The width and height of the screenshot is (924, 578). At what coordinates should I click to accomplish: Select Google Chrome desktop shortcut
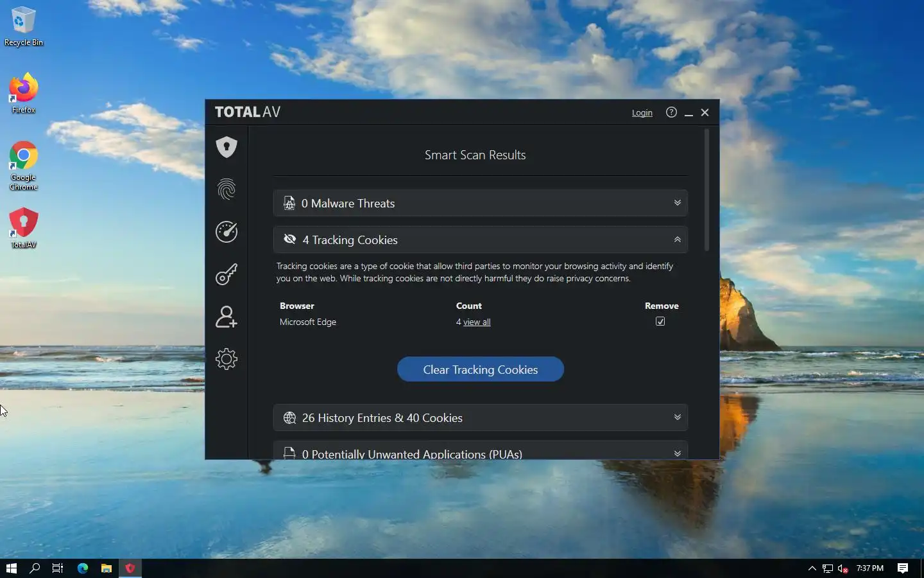[x=24, y=166]
